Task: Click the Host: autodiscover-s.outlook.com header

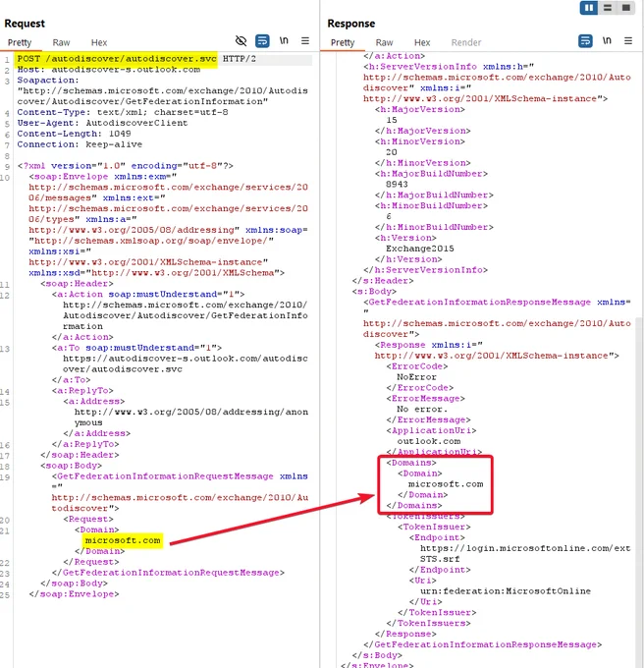Action: (x=109, y=70)
